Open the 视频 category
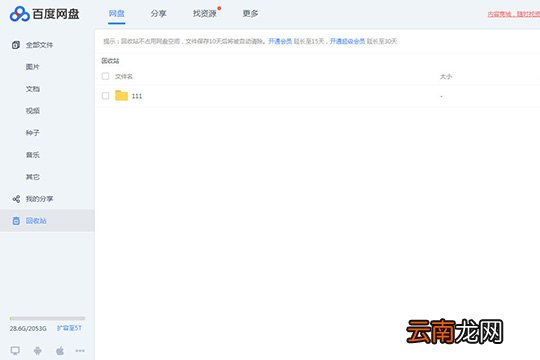This screenshot has height=360, width=540. [x=33, y=111]
